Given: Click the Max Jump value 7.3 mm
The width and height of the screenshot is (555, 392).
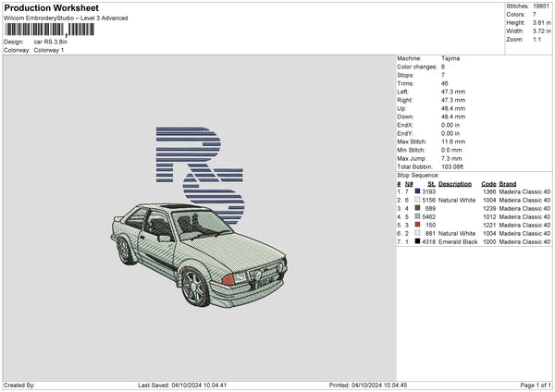Looking at the screenshot, I should 451,158.
